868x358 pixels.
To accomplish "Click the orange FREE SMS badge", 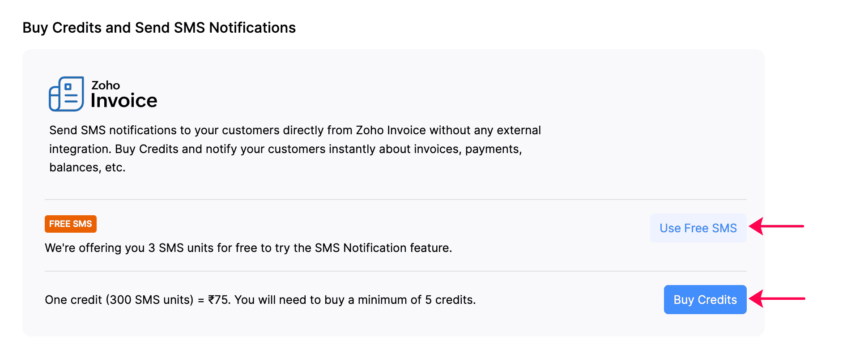I will (71, 224).
